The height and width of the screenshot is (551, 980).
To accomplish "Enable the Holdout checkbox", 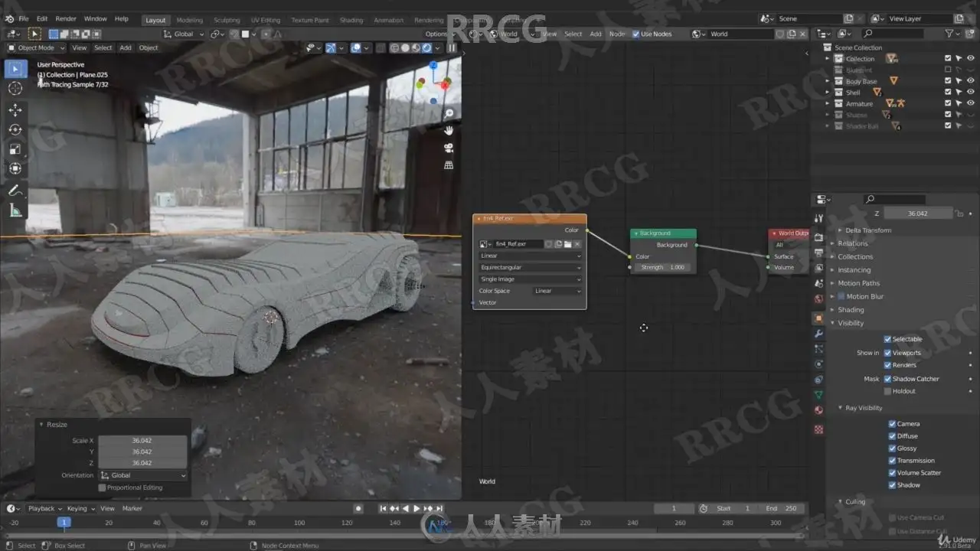I will [x=887, y=391].
